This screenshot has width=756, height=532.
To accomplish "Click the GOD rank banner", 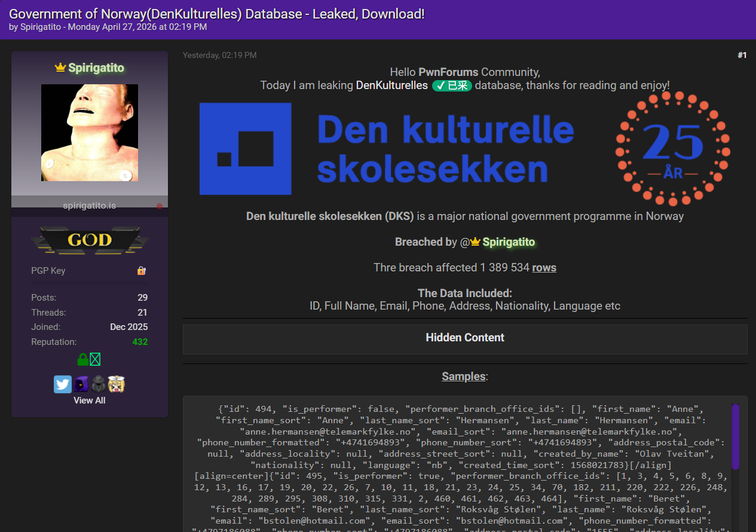I will pyautogui.click(x=90, y=240).
